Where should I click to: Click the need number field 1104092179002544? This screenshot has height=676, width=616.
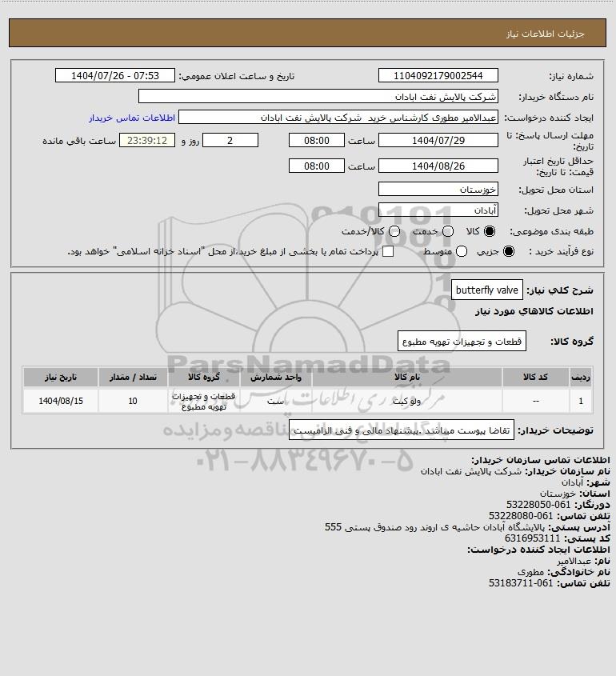click(x=438, y=75)
